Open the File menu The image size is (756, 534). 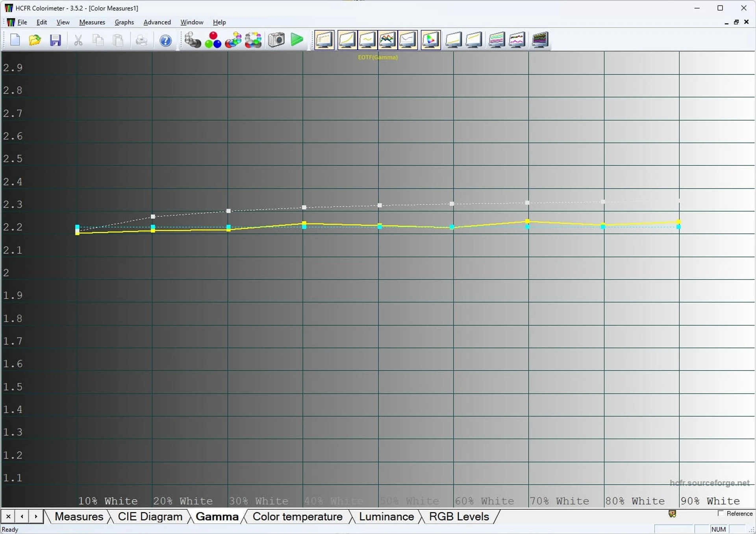(x=22, y=22)
